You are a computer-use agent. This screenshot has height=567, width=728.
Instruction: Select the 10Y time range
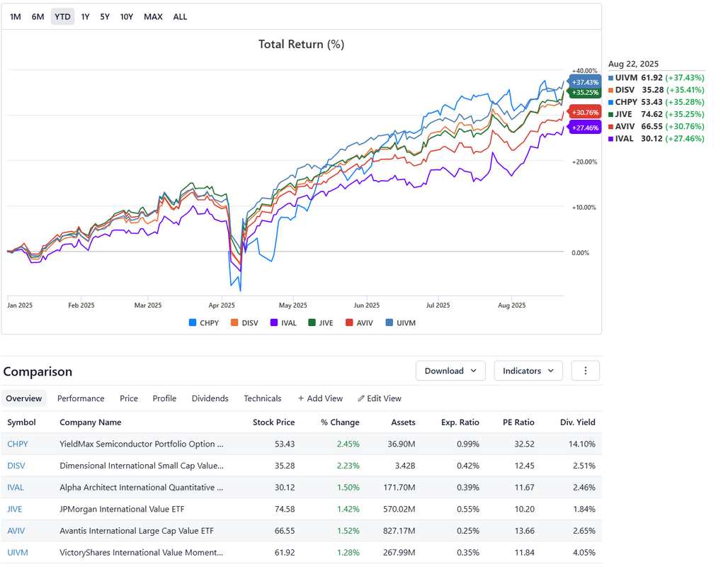point(126,17)
